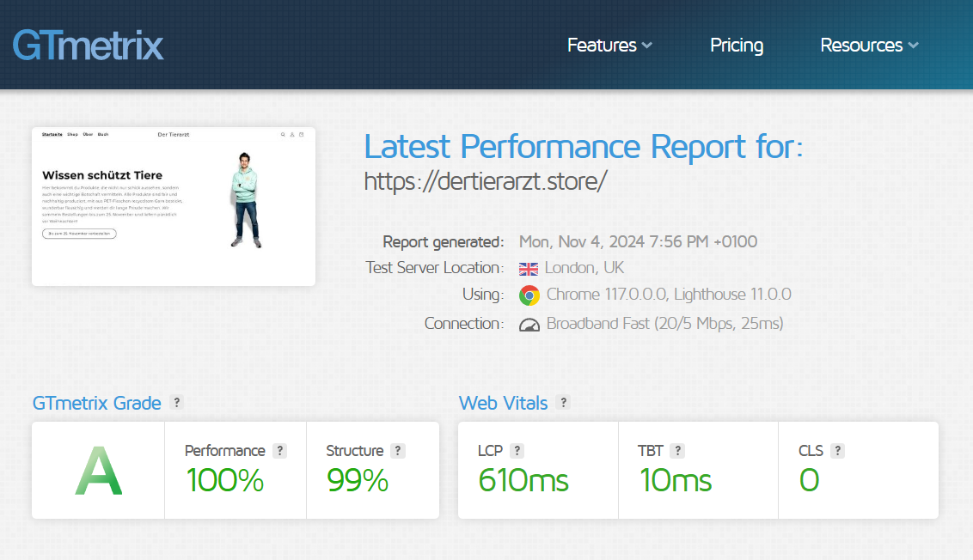
Task: Click the 99% Structure score
Action: pyautogui.click(x=358, y=481)
